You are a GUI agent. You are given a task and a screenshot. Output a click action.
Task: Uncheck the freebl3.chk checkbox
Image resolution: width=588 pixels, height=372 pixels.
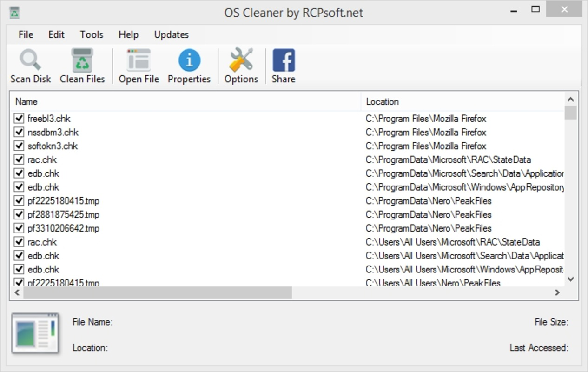(19, 119)
